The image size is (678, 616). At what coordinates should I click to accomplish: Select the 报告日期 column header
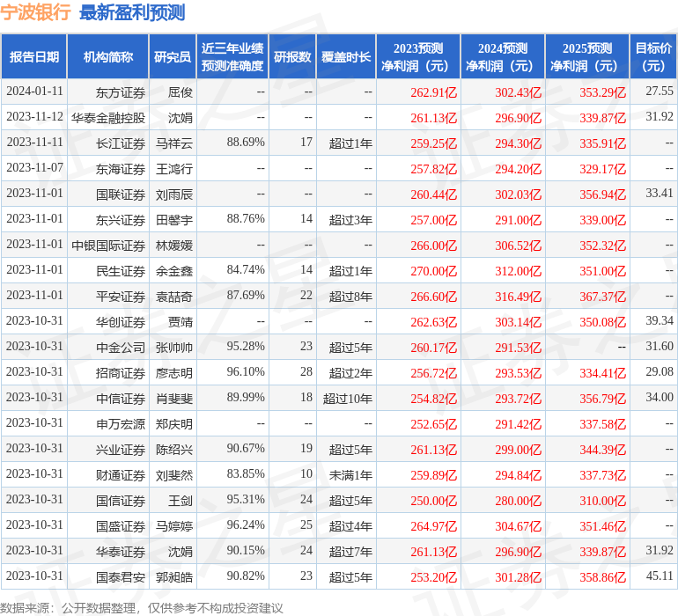(34, 56)
